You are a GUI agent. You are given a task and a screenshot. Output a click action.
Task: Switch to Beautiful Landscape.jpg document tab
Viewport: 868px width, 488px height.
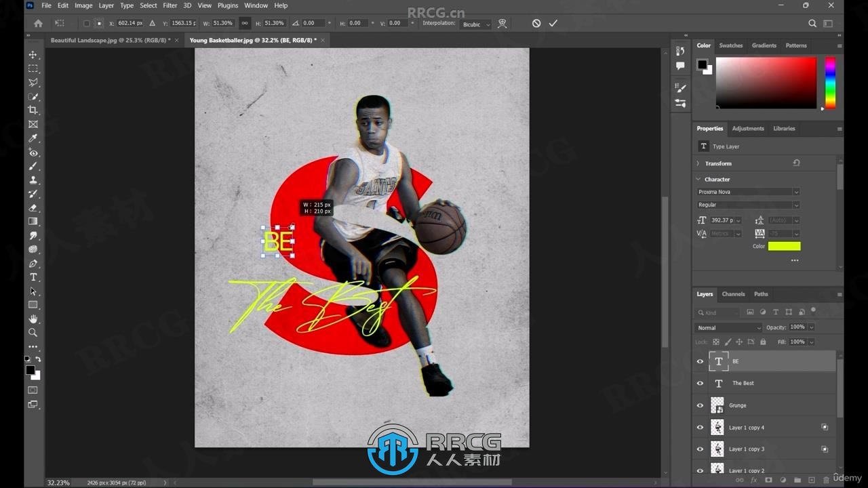110,41
